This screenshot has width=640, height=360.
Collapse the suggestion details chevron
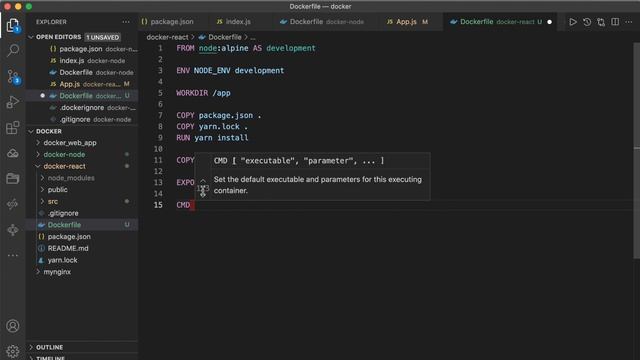click(203, 180)
